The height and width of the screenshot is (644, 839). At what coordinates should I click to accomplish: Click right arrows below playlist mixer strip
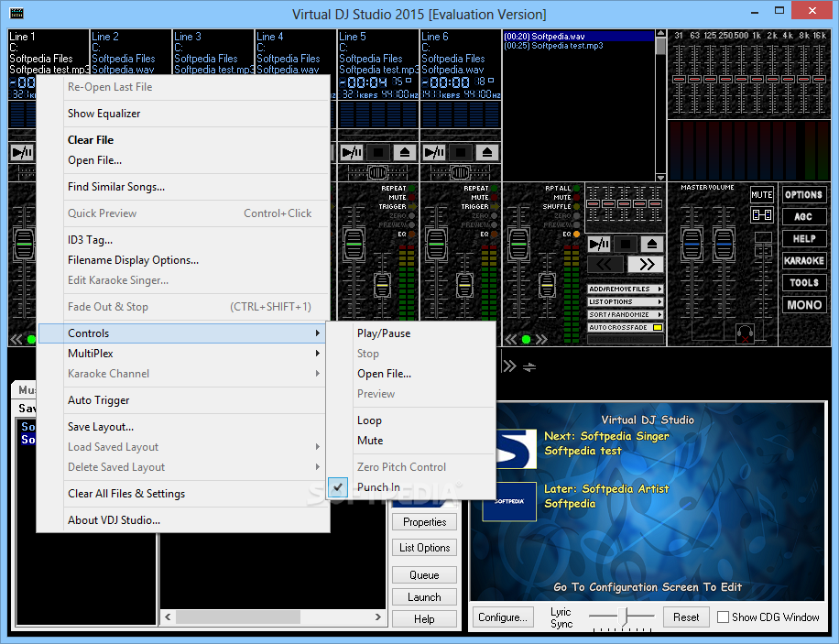541,339
